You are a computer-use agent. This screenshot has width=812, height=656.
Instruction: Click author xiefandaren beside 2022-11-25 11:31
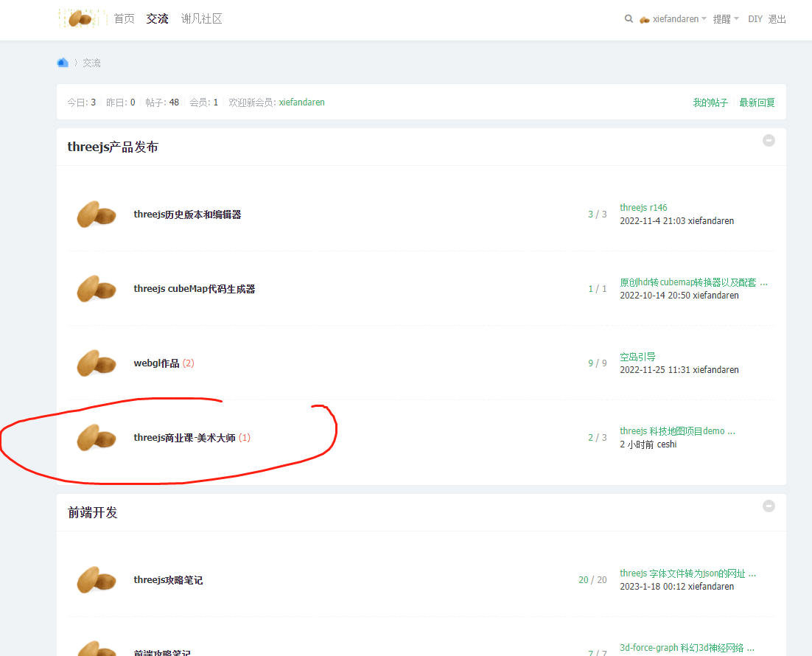pyautogui.click(x=715, y=369)
